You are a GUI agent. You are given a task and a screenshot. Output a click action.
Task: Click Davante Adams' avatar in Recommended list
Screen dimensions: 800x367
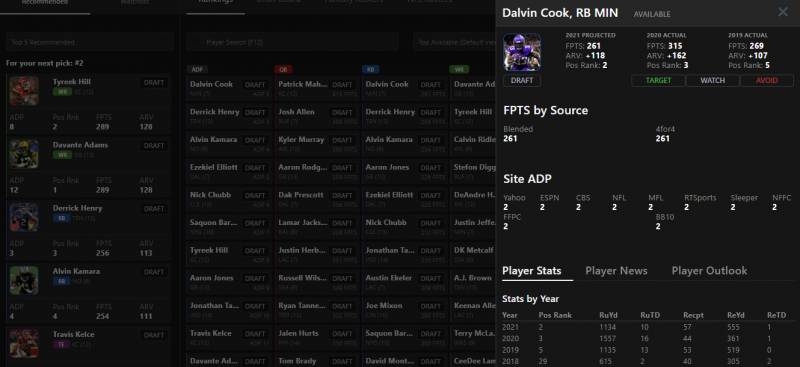coord(24,154)
